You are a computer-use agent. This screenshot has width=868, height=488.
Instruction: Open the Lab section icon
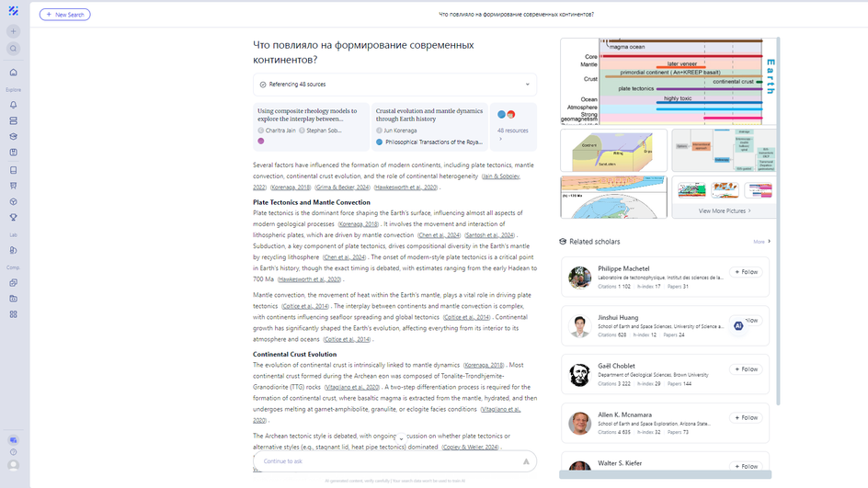pos(13,250)
